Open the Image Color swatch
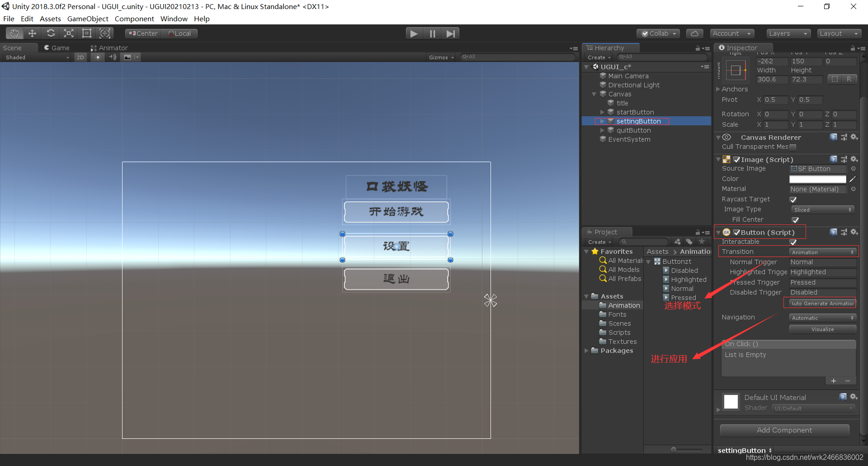Viewport: 868px width, 466px height. point(817,179)
